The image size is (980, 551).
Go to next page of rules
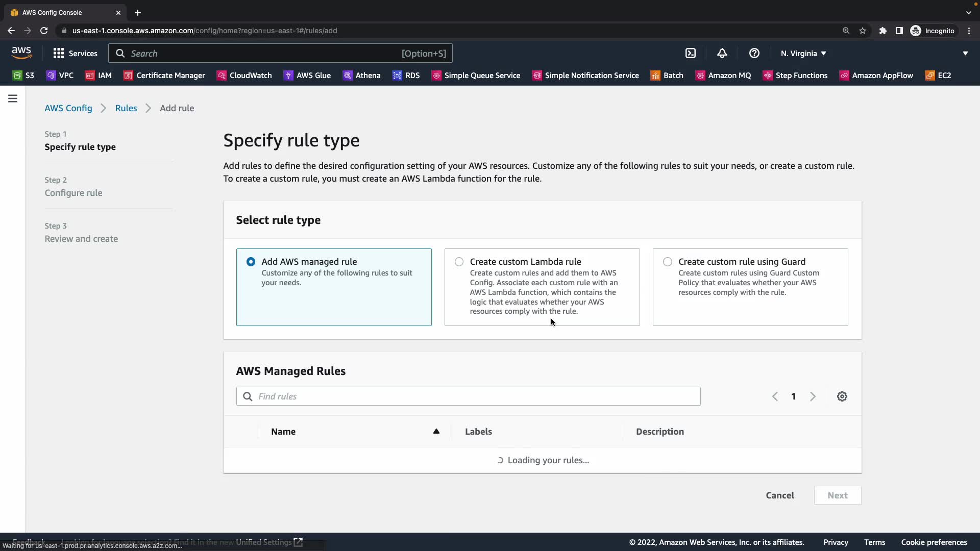click(x=813, y=396)
